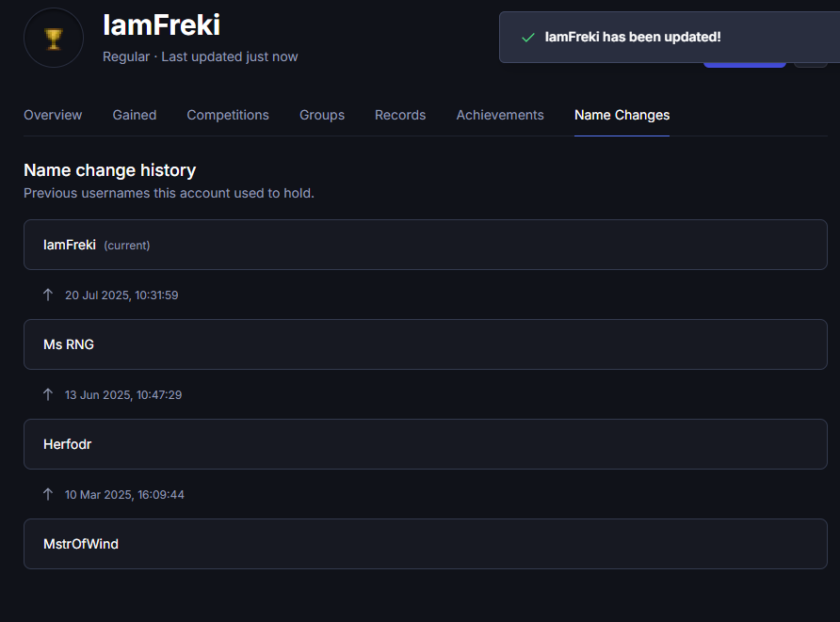
Task: Open the Competitions tab
Action: 228,115
